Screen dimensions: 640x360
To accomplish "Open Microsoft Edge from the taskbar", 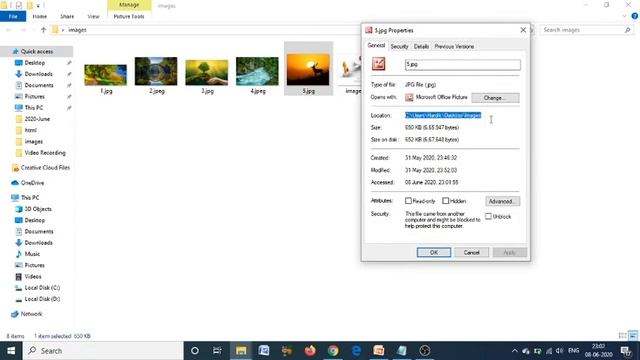I will coord(356,351).
